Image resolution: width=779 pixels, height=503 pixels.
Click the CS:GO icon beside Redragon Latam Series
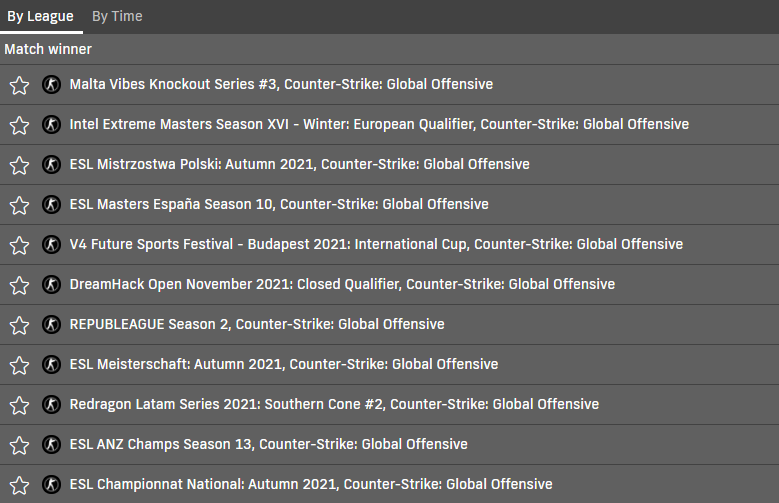point(51,405)
